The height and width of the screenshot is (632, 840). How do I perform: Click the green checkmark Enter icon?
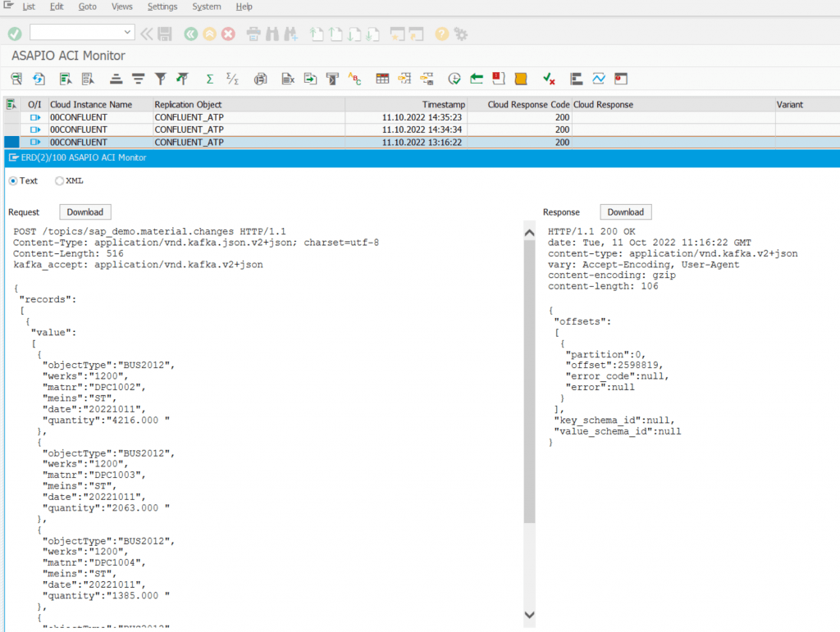click(15, 34)
